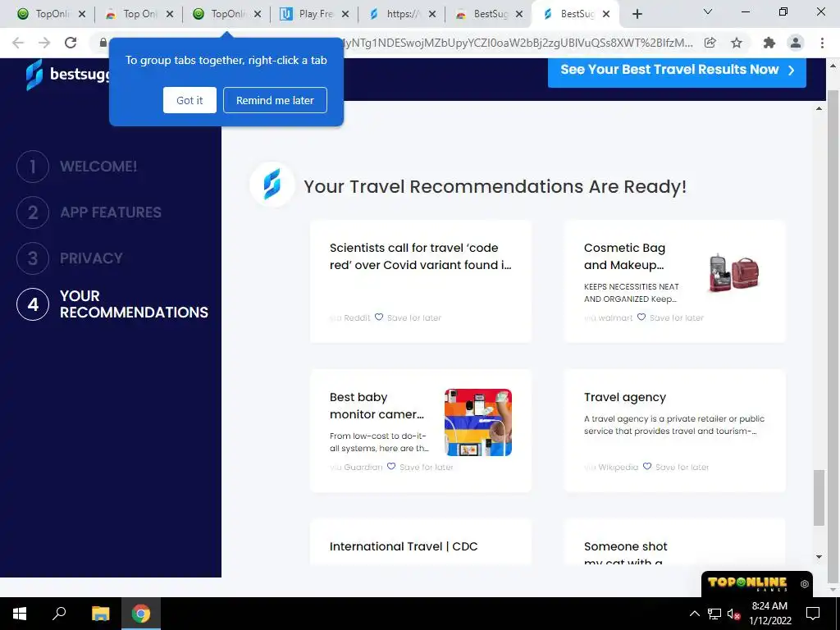Save the Wikipedia item for later with the heart icon
Screen dimensions: 840x630
point(647,467)
